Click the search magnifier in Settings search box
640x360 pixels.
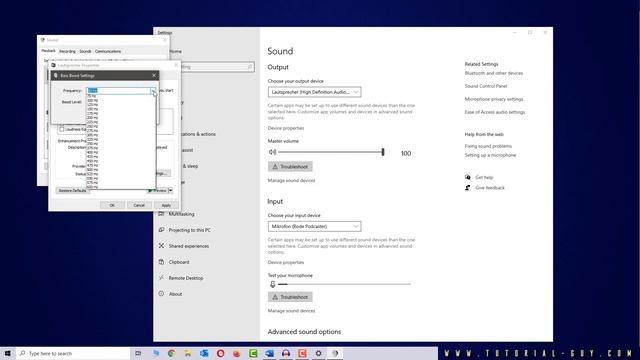click(249, 67)
